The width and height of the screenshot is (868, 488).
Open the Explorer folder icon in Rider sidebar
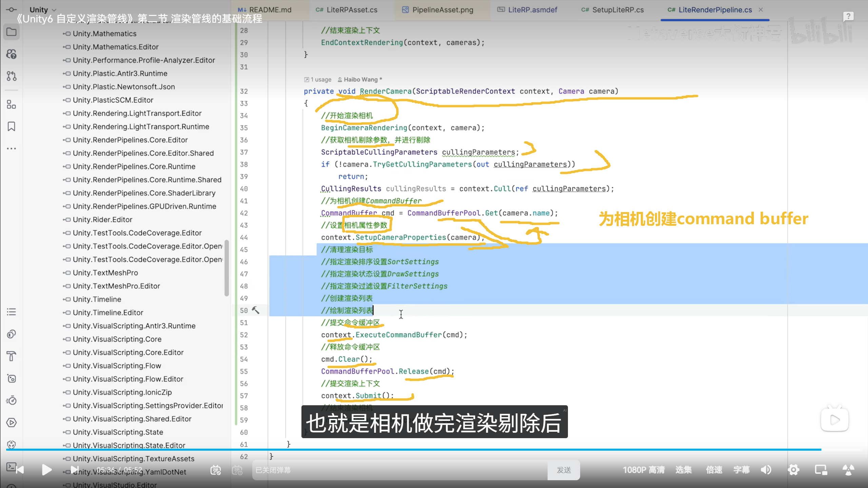point(12,32)
